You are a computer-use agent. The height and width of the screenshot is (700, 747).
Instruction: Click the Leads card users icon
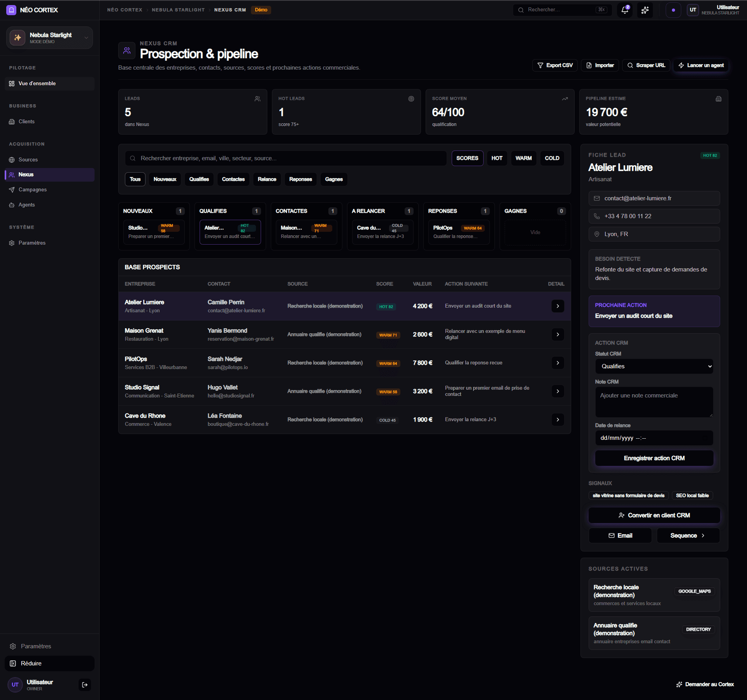coord(258,99)
